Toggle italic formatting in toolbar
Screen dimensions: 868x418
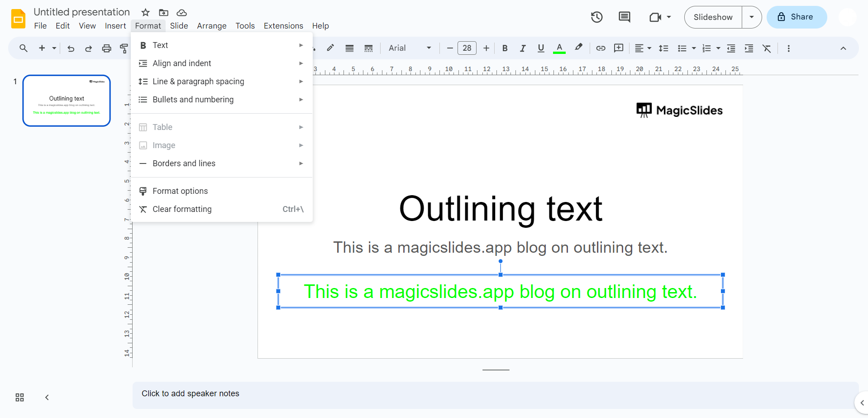[523, 48]
